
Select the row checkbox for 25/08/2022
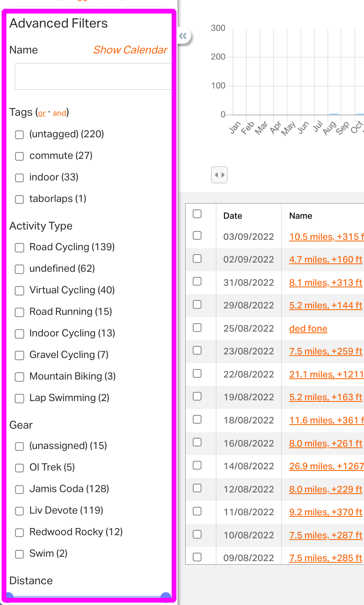point(197,328)
